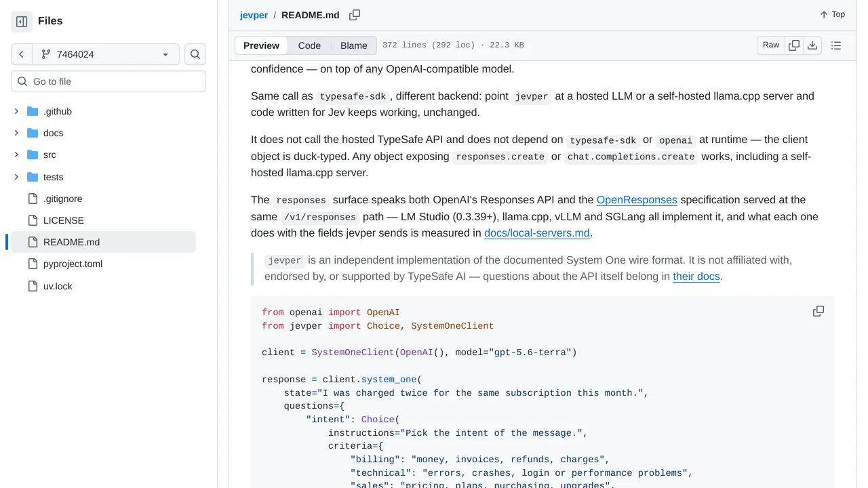Focus the Go to file input

pos(108,81)
